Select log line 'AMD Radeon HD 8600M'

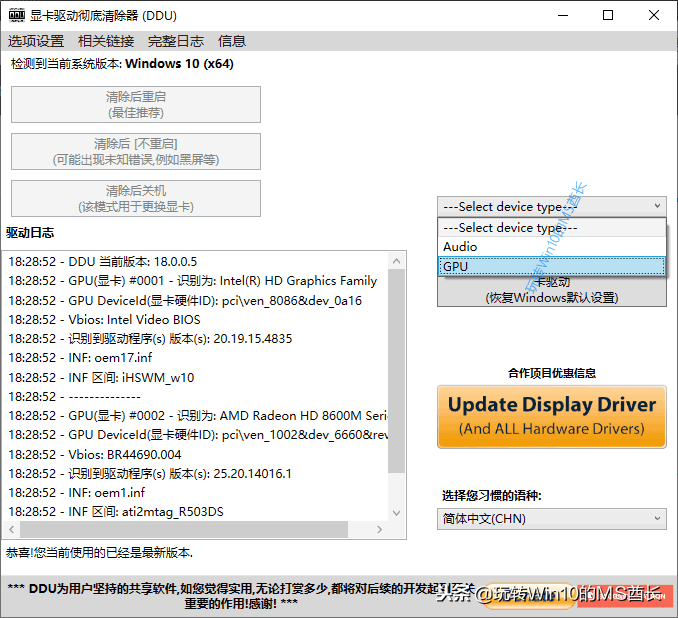198,416
